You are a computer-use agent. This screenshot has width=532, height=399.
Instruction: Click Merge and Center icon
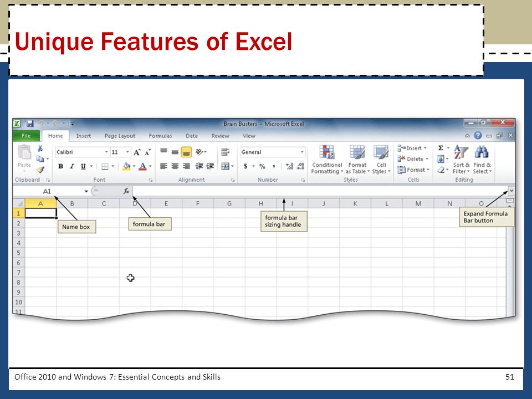point(225,166)
